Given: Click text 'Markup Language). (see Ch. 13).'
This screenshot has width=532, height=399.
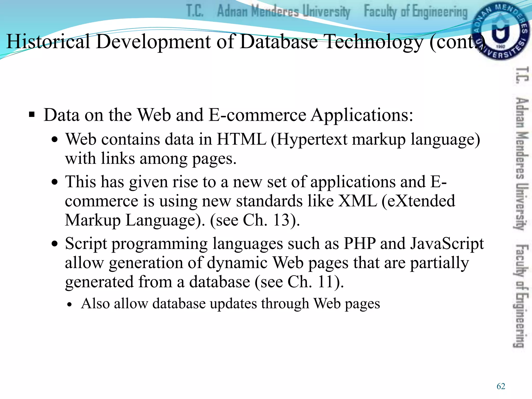Looking at the screenshot, I should coord(182,221).
